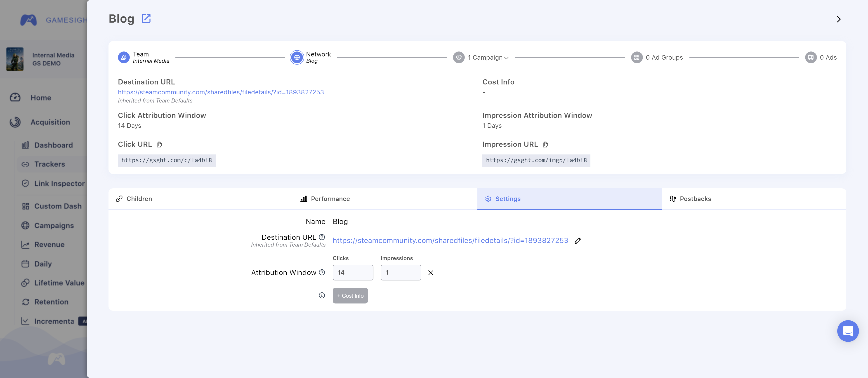Screen dimensions: 868x378
Task: Open Link Inspector in the sidebar
Action: coord(59,183)
